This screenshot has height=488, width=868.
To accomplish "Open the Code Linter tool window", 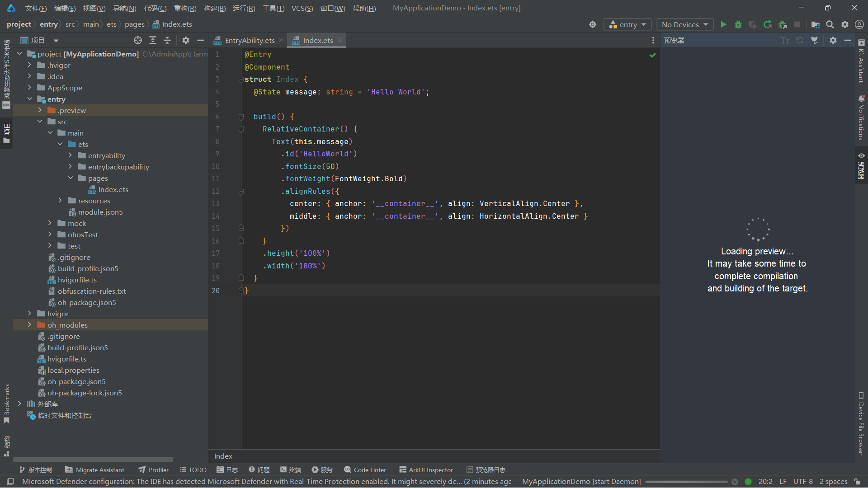I will [365, 470].
